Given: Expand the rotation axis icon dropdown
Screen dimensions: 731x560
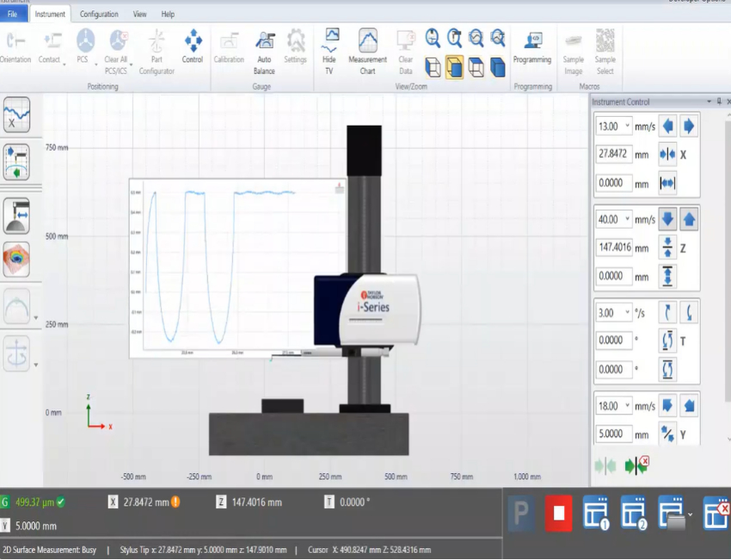Looking at the screenshot, I should point(36,365).
